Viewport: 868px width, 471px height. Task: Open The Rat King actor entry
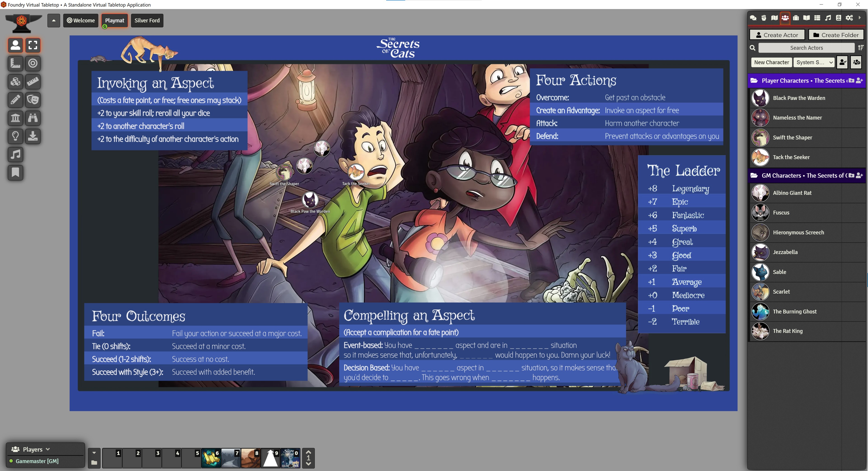pyautogui.click(x=807, y=331)
